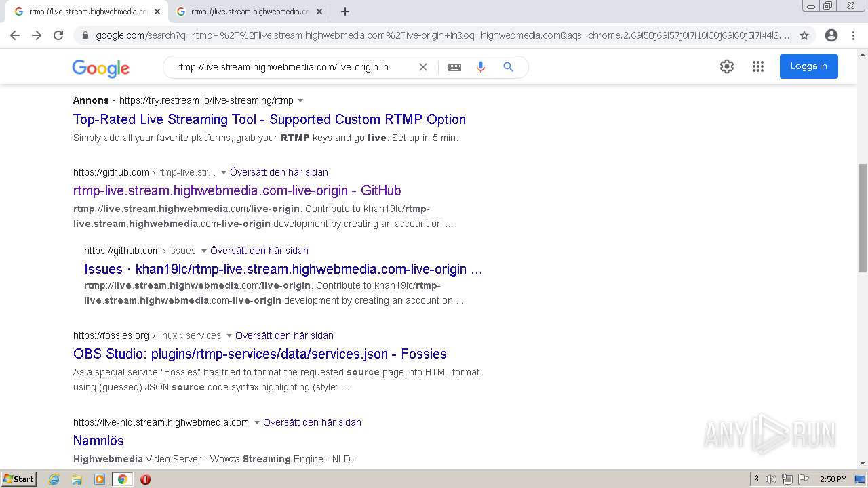The image size is (868, 488).
Task: Open the Issues khan19lc GitHub result
Action: point(283,269)
